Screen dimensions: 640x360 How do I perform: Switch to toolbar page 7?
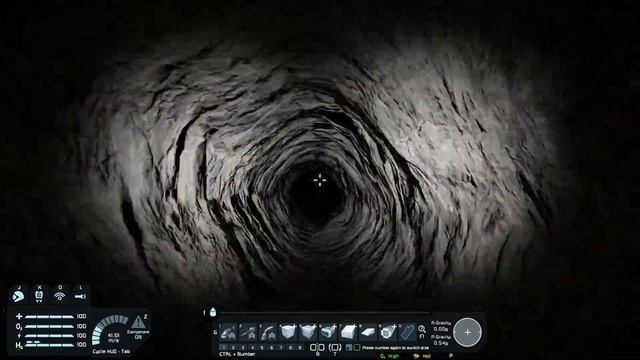pyautogui.click(x=281, y=348)
